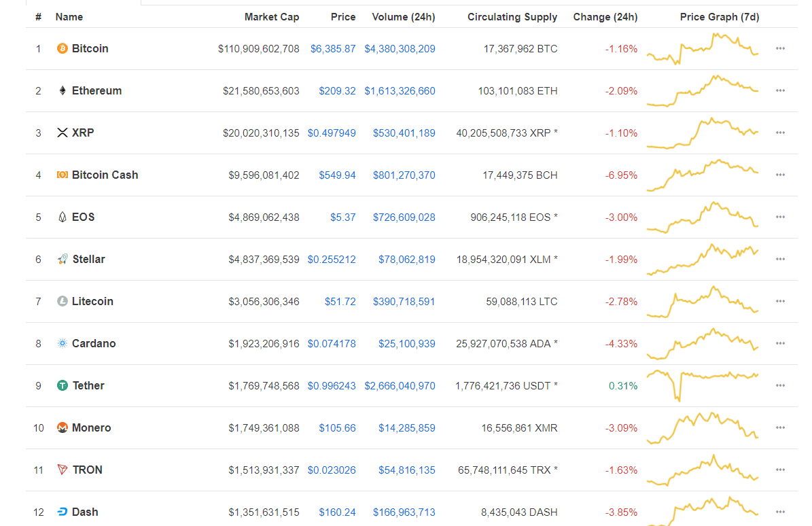Open the Bitcoin Cash name link

point(105,175)
